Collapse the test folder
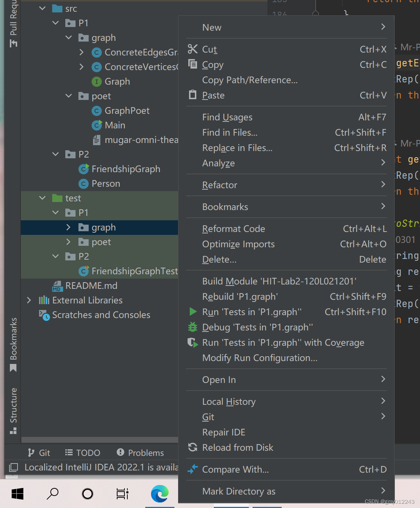 coord(42,198)
